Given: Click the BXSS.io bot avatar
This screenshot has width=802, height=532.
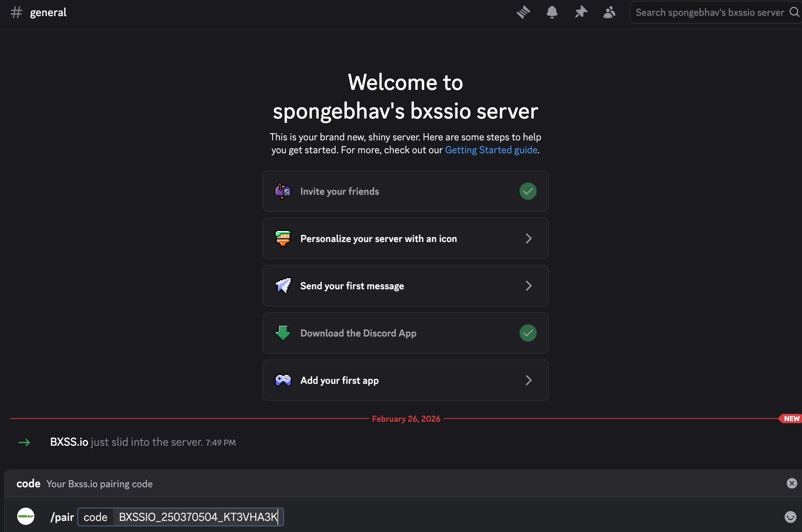Looking at the screenshot, I should click(26, 516).
